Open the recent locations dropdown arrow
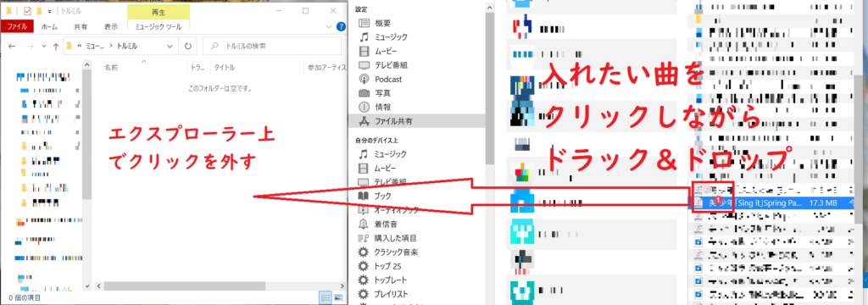Image resolution: width=868 pixels, height=305 pixels. pyautogui.click(x=43, y=47)
